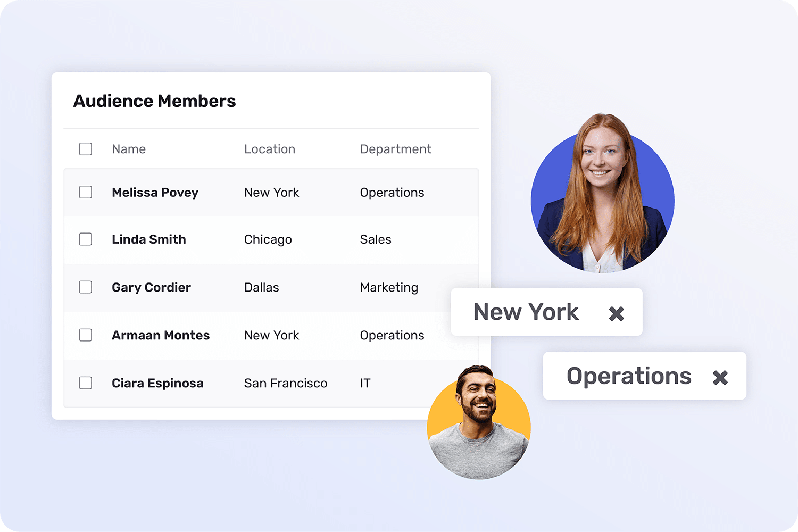This screenshot has height=532, width=798.
Task: Tick the checkbox for Armaan Montes
Action: point(86,335)
